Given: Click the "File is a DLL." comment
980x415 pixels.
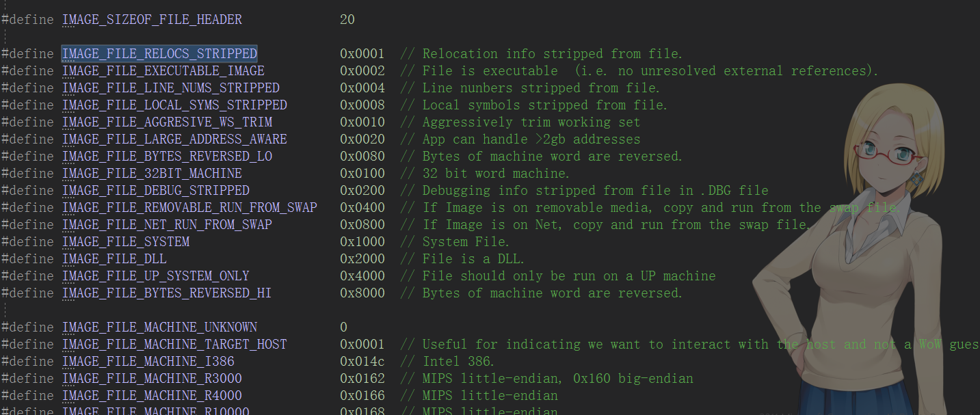Looking at the screenshot, I should pos(473,259).
